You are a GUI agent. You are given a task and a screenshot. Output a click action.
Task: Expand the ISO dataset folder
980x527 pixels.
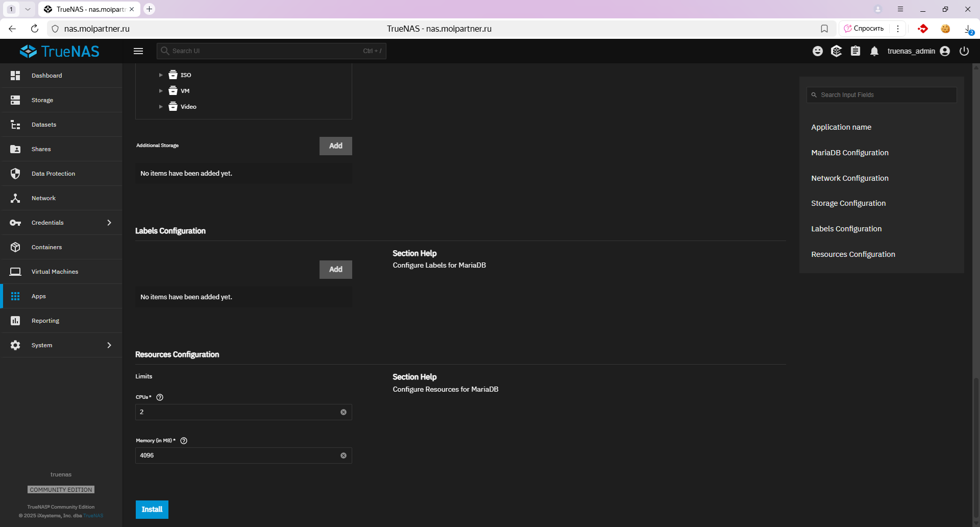click(161, 75)
